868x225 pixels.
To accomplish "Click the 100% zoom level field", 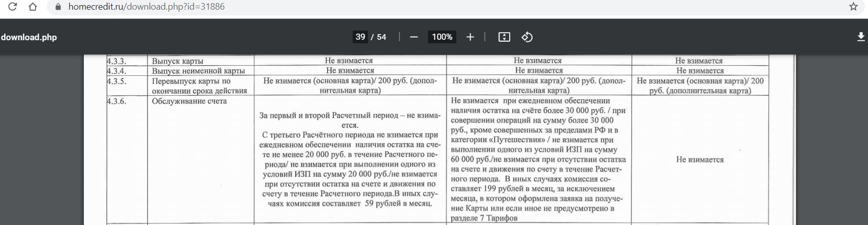I will tap(442, 37).
